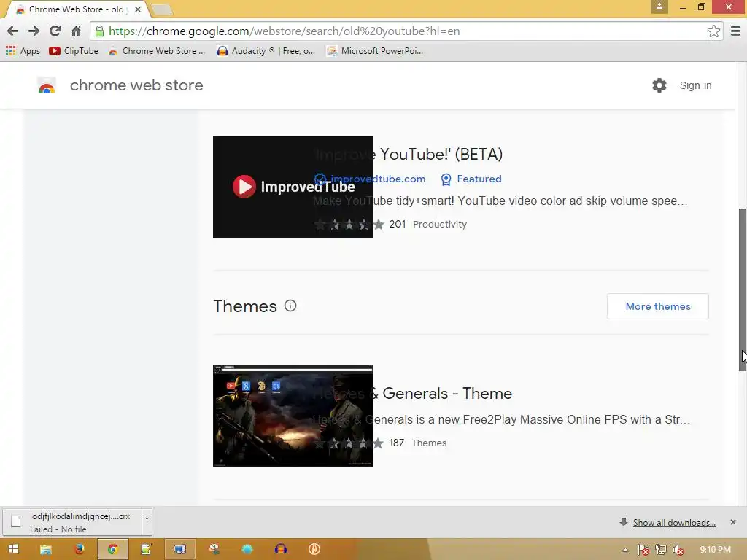Show hidden system tray icons

(625, 550)
